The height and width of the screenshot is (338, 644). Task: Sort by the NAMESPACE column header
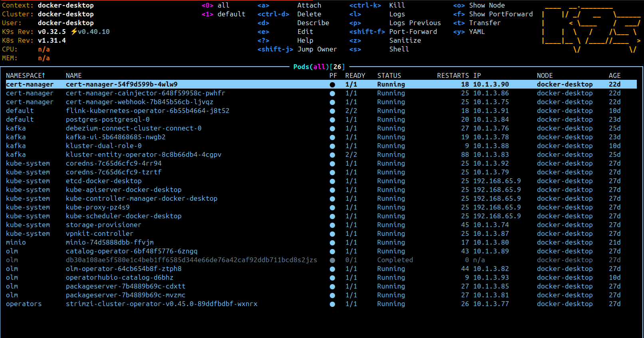(x=25, y=75)
